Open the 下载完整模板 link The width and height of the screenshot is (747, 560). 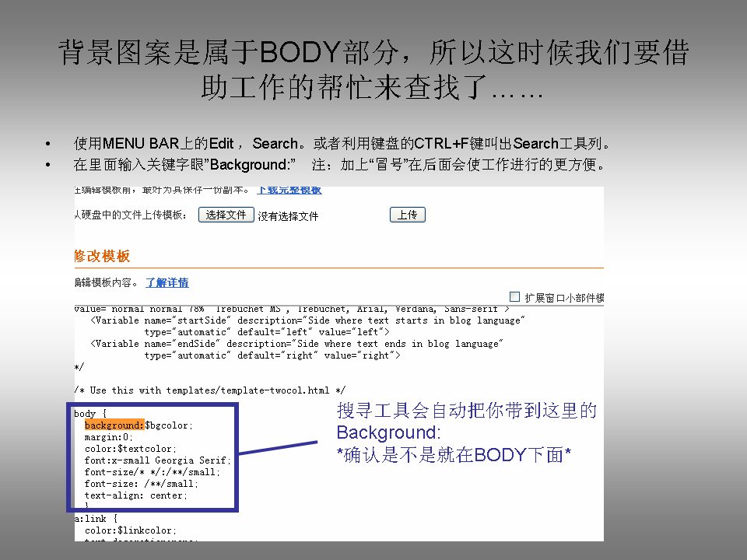pos(288,189)
